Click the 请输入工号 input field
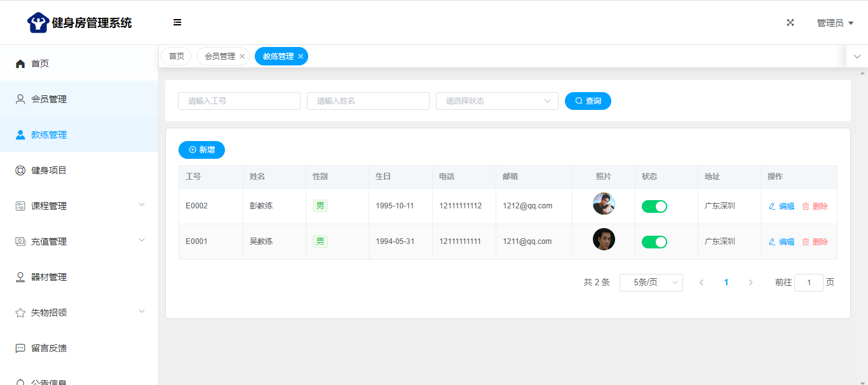The height and width of the screenshot is (385, 868). (239, 101)
